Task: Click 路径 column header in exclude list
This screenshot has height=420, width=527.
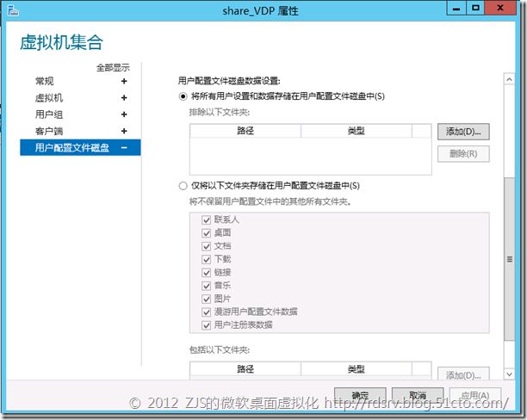Action: [245, 131]
